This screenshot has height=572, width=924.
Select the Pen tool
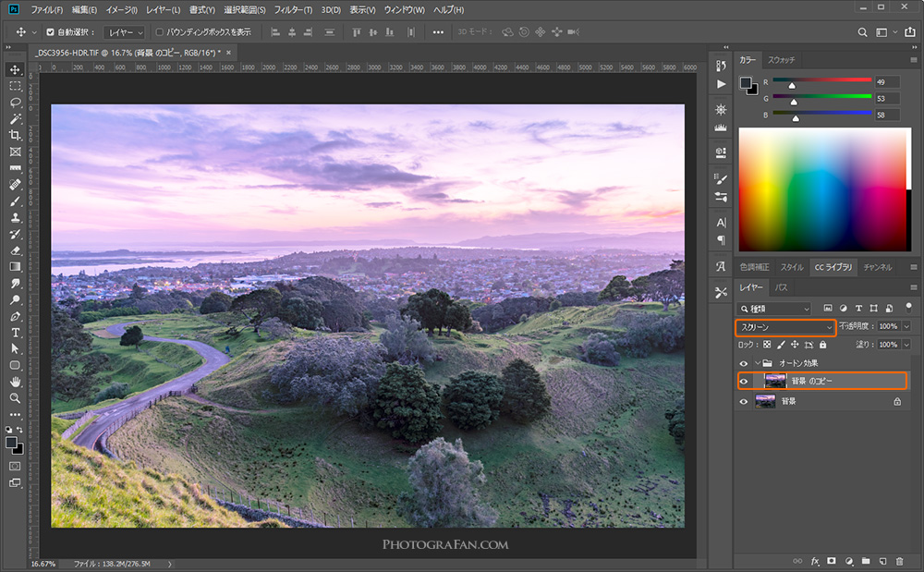point(16,316)
